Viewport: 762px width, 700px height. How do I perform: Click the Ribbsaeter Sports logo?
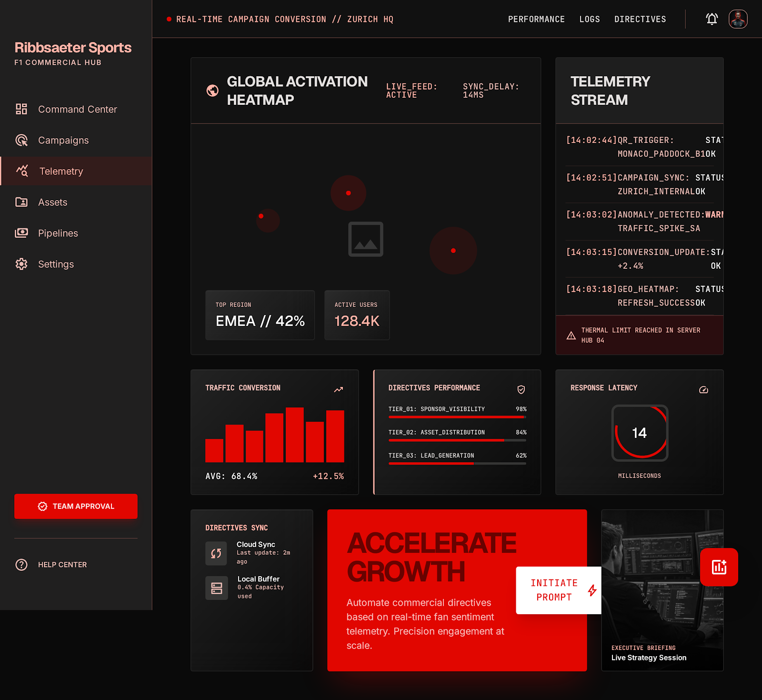point(73,48)
